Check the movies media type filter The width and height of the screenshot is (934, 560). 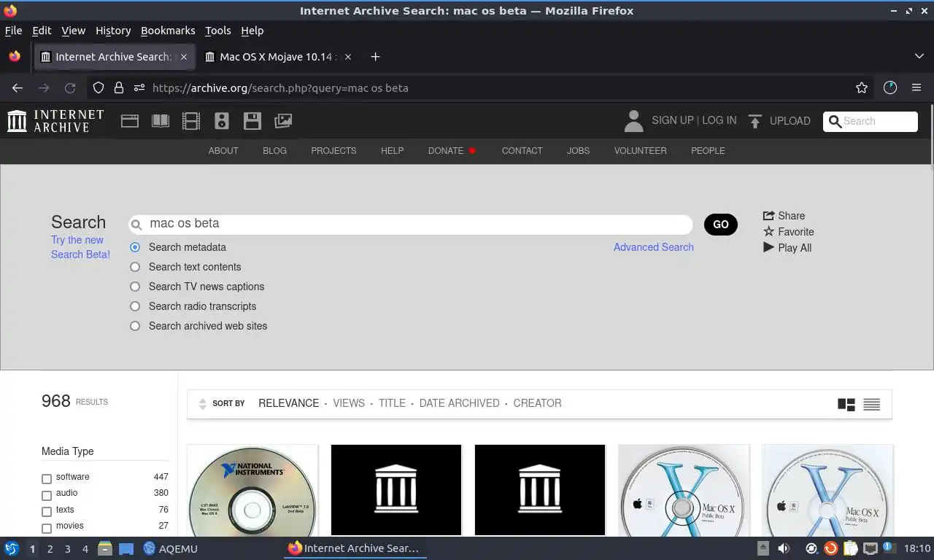click(47, 528)
